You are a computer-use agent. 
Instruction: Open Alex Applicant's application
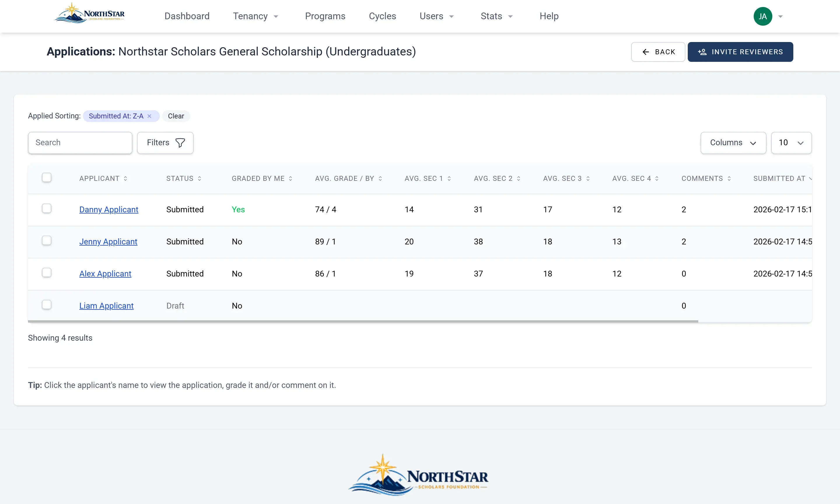[105, 274]
